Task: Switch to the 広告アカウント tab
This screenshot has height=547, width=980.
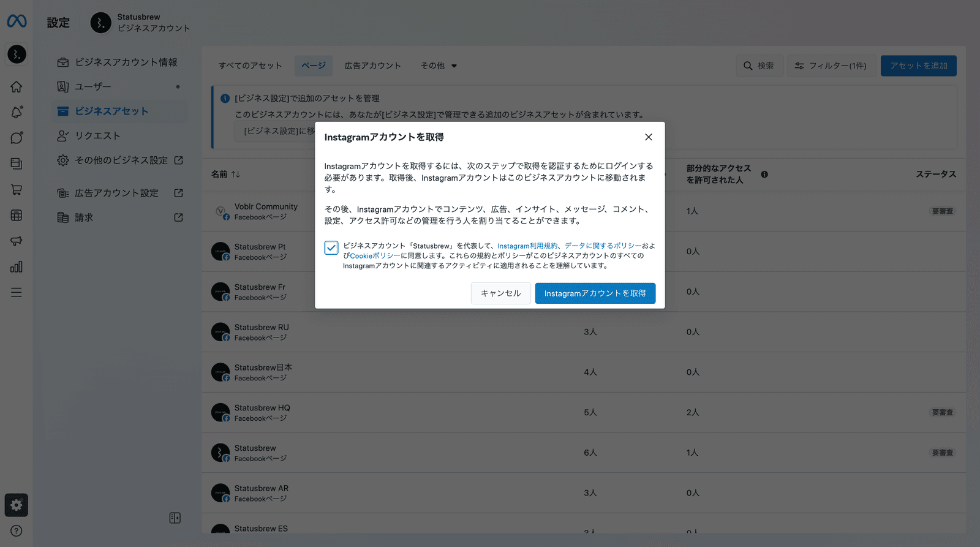Action: coord(372,66)
